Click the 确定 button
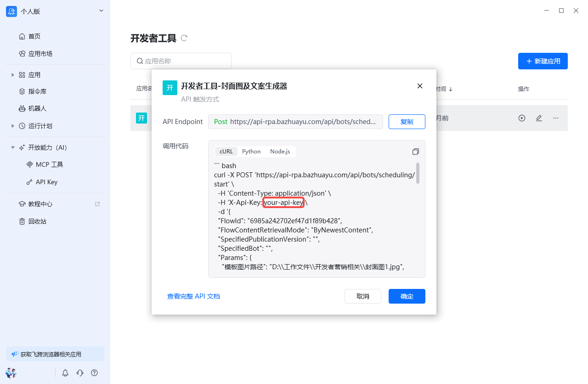The width and height of the screenshot is (588, 384). (x=407, y=296)
